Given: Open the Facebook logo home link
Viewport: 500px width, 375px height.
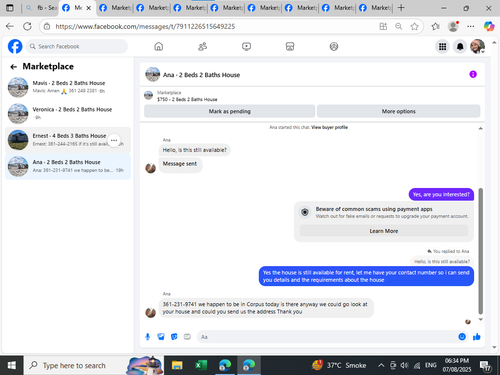Looking at the screenshot, I should tap(15, 46).
